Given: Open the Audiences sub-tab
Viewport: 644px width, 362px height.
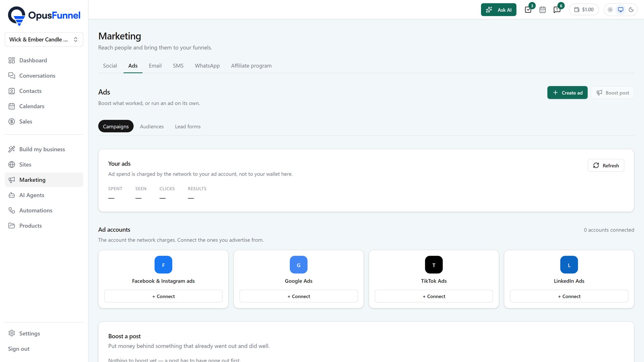Looking at the screenshot, I should 152,126.
